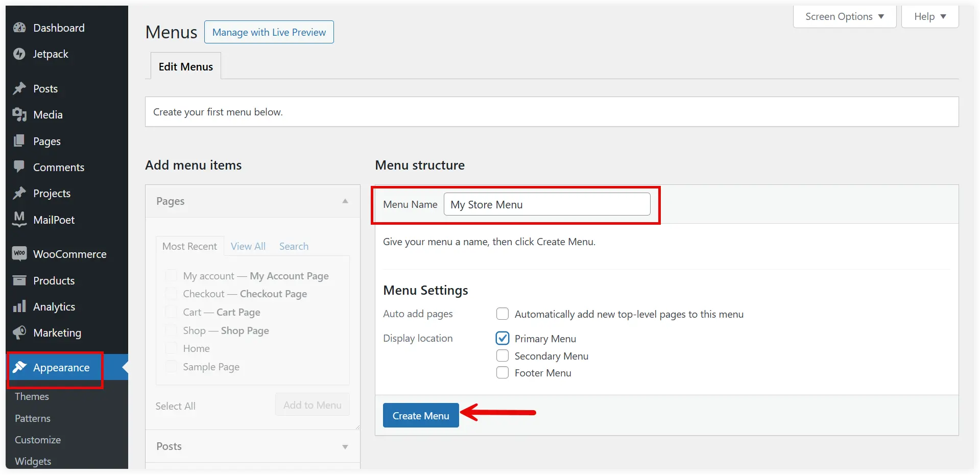Check the Shop page checkbox
Screen dimensions: 980x475
click(172, 330)
